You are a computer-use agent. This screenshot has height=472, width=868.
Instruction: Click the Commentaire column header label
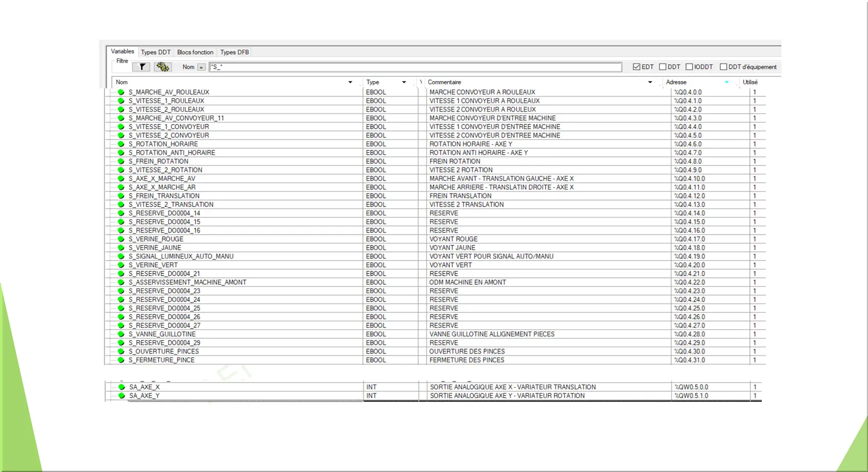[x=444, y=82]
